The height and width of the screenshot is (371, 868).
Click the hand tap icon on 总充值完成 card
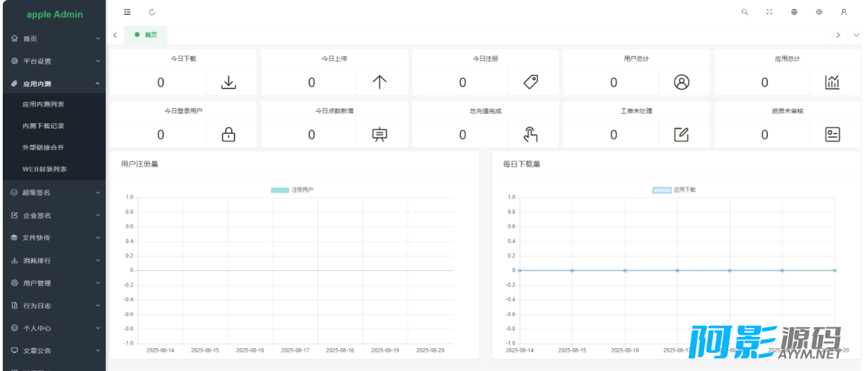[531, 135]
